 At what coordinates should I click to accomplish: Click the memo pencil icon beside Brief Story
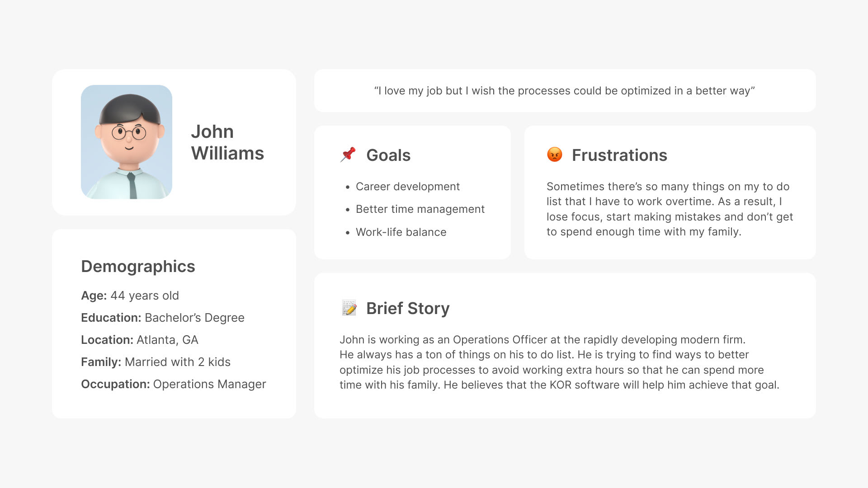point(349,308)
